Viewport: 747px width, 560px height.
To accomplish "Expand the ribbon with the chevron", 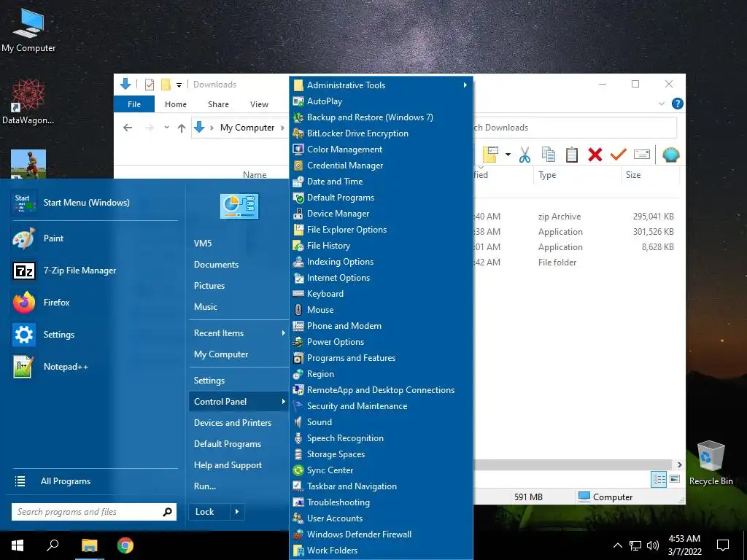I will 661,104.
